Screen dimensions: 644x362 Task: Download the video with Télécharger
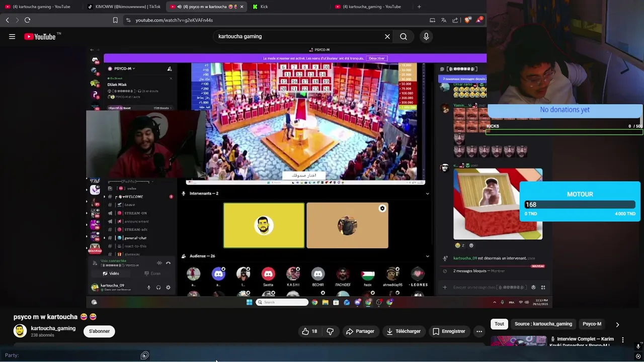[403, 331]
